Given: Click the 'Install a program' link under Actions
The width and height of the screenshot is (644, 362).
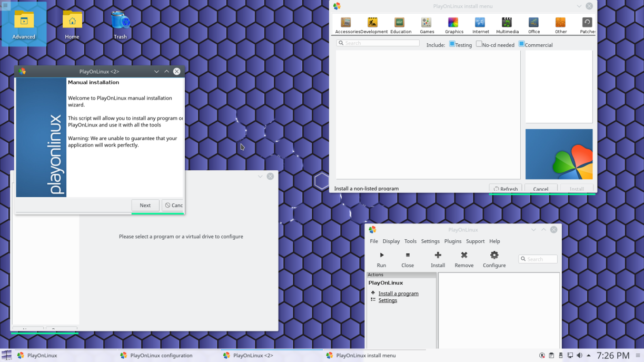Looking at the screenshot, I should [398, 293].
